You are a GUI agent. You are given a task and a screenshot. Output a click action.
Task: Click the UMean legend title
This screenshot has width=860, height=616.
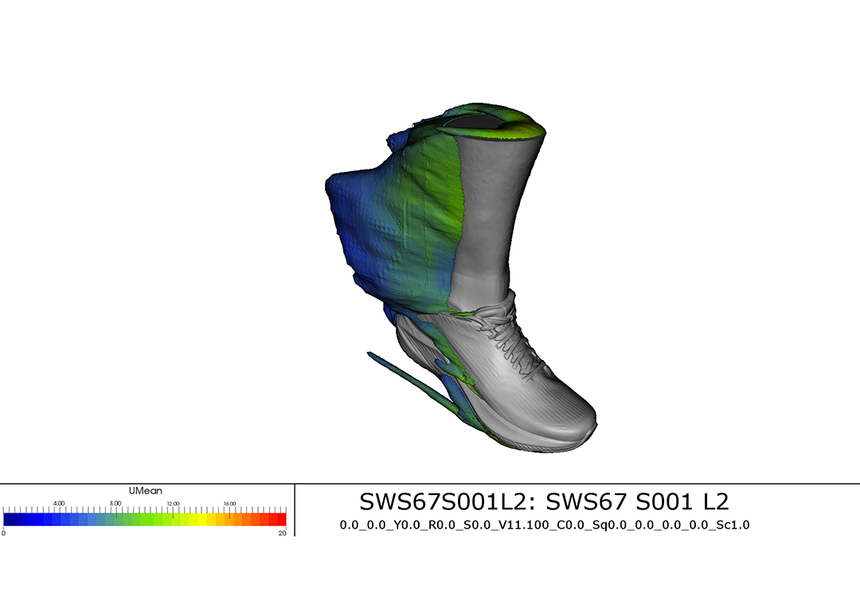(x=146, y=490)
